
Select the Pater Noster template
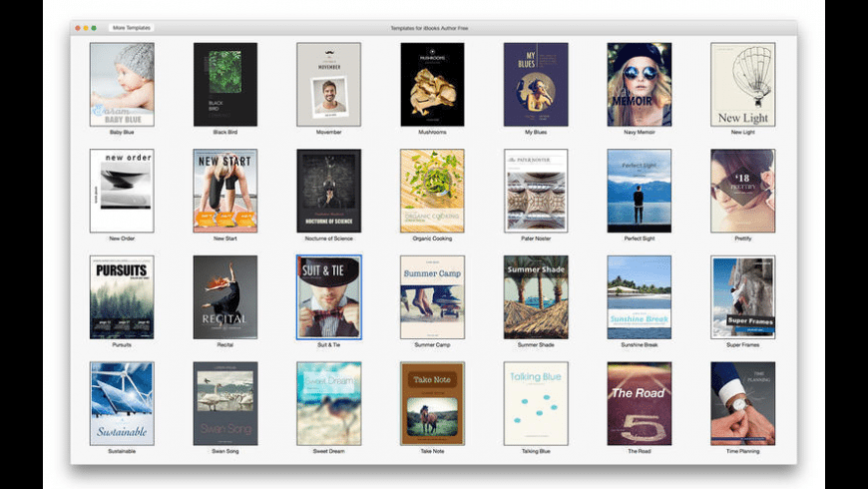tap(536, 191)
